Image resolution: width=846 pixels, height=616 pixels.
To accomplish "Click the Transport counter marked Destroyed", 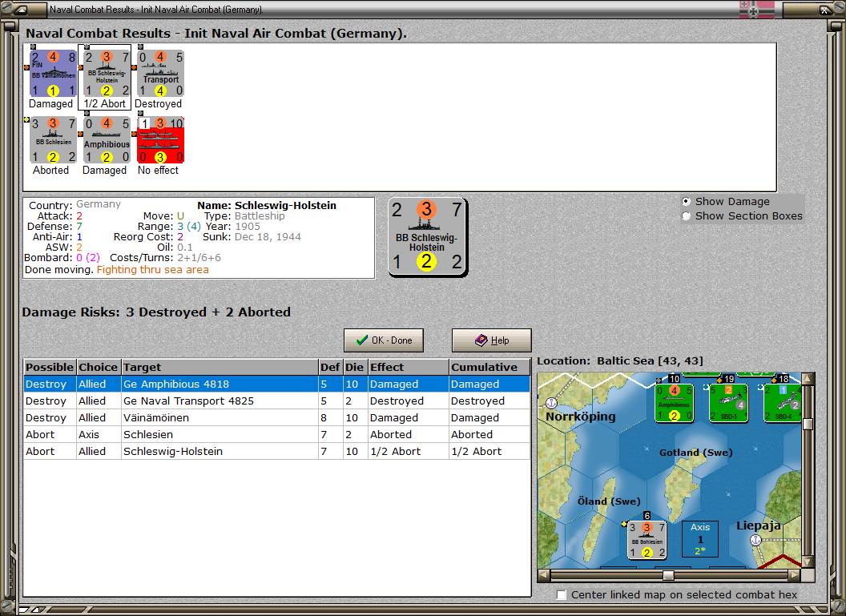I will pos(161,74).
